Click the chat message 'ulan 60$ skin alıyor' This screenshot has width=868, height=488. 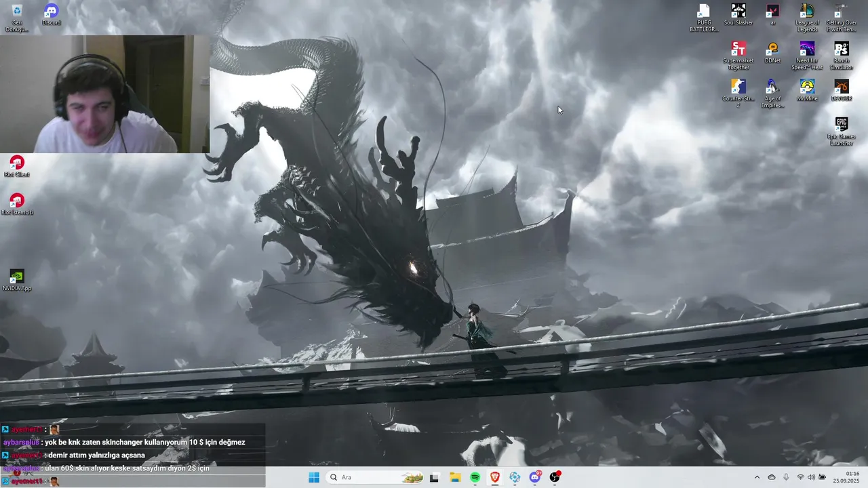127,468
